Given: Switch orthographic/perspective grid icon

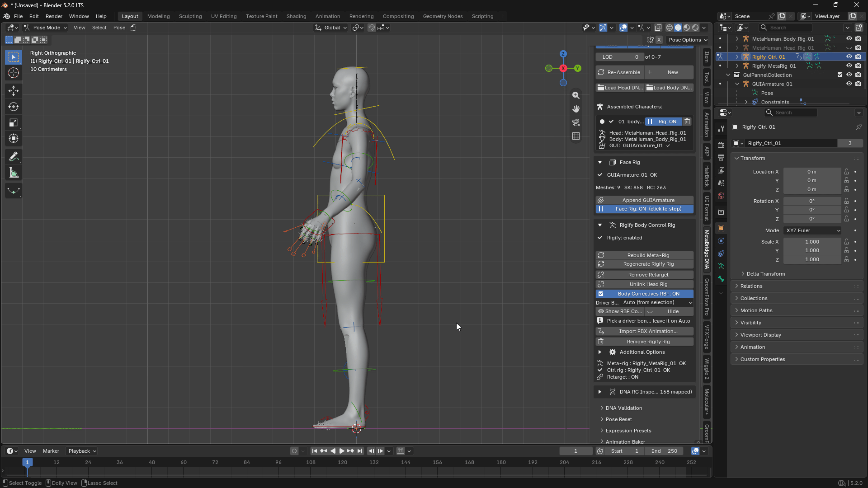Looking at the screenshot, I should click(576, 136).
